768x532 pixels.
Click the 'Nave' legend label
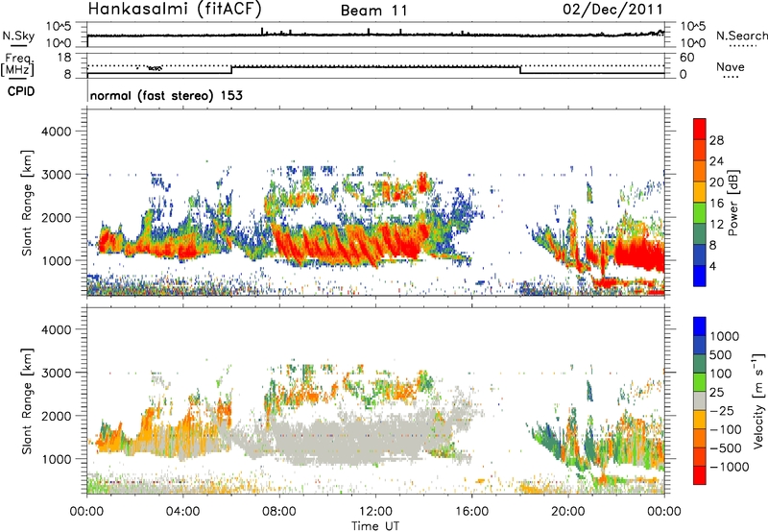tap(731, 66)
